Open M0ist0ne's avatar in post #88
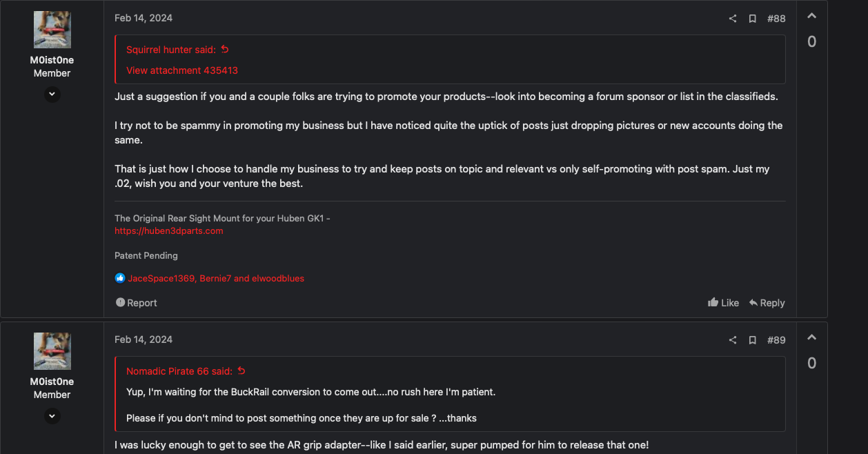Image resolution: width=868 pixels, height=454 pixels. click(52, 30)
